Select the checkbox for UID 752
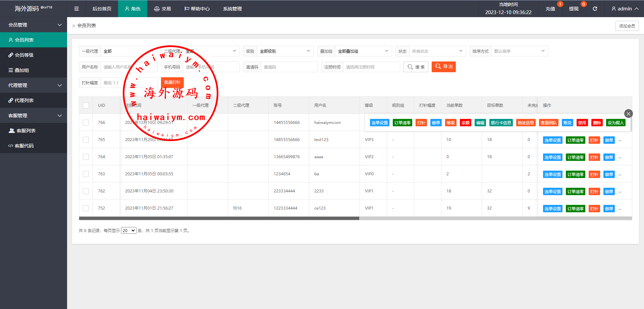 (86, 208)
